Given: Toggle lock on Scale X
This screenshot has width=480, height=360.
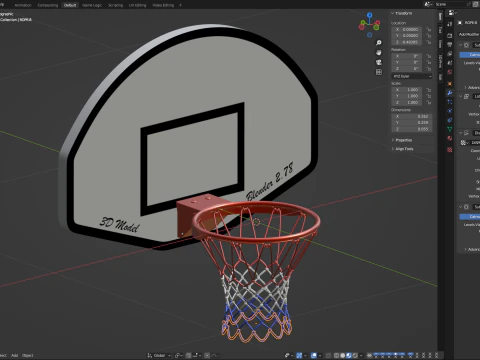Looking at the screenshot, I should [x=429, y=90].
